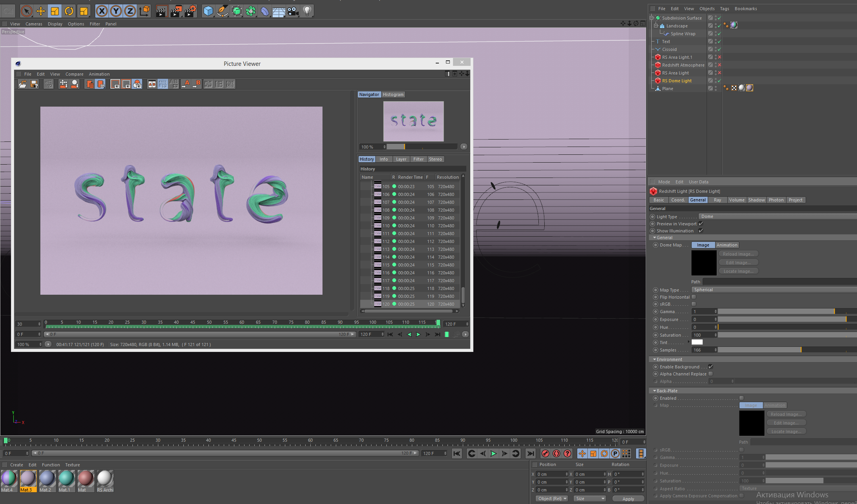
Task: Collapse Landscape tree node
Action: [656, 26]
